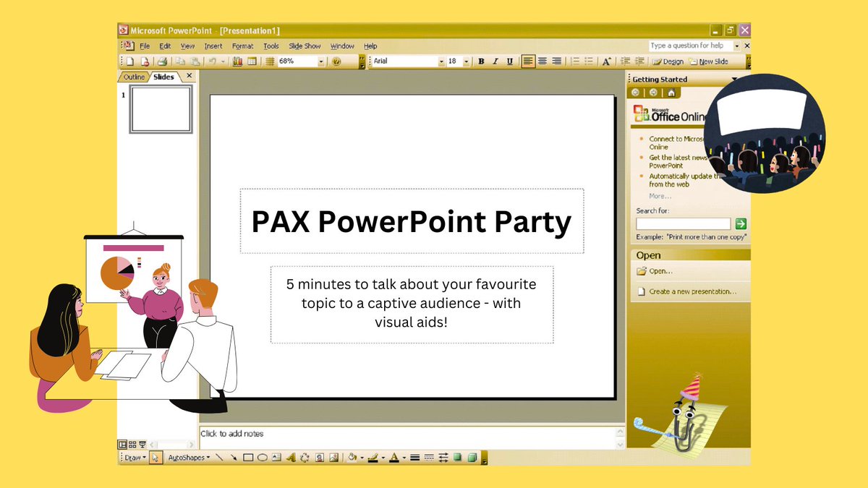Click the Increase Font Size icon
Screen dimensions: 868x488
(x=607, y=61)
